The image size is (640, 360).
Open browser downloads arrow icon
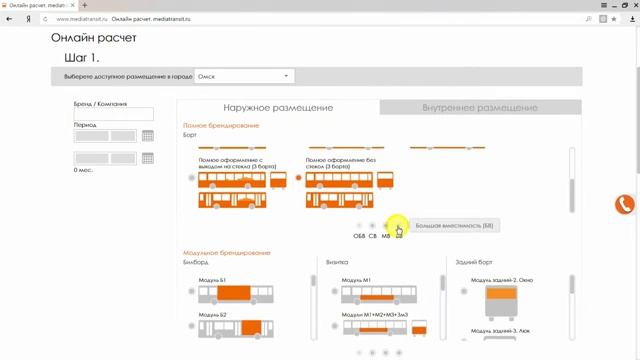point(632,19)
